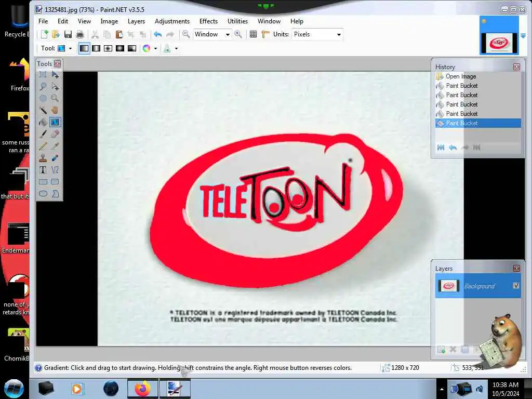This screenshot has height=399, width=532.
Task: Toggle Background layer visibility checkbox
Action: [x=516, y=286]
